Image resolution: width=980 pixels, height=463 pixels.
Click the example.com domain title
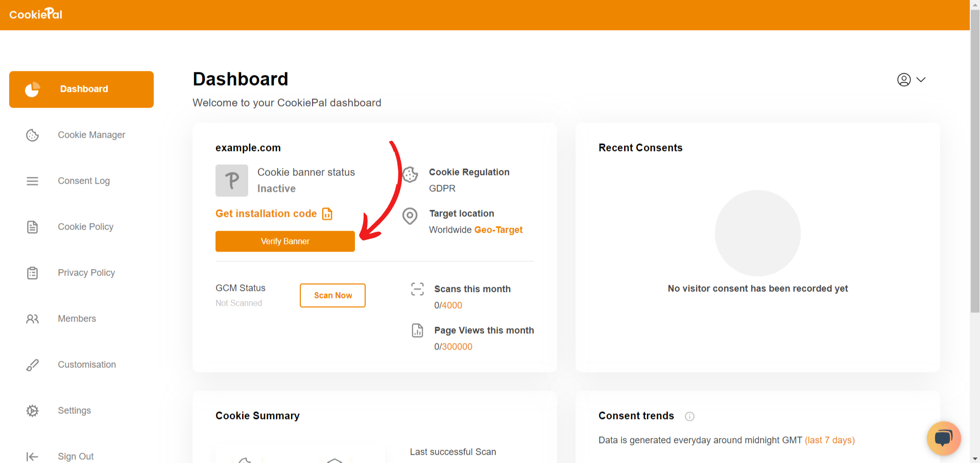coord(248,148)
